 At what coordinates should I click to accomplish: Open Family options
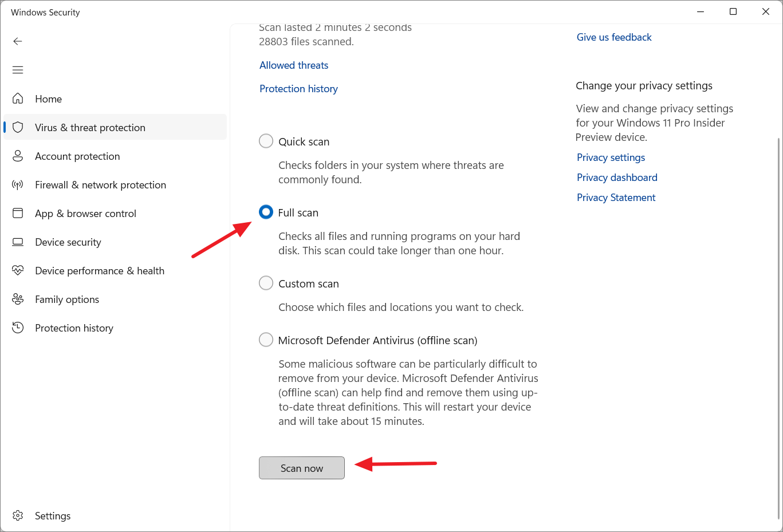[66, 299]
